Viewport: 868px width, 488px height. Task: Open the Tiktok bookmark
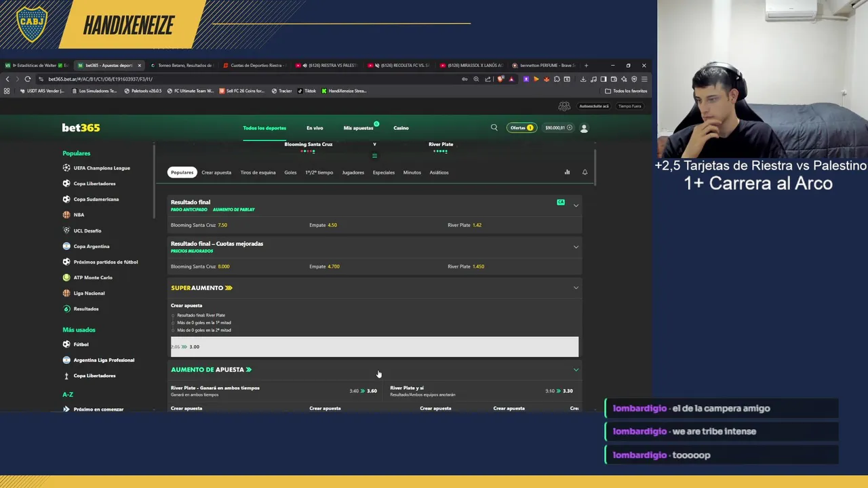point(307,91)
